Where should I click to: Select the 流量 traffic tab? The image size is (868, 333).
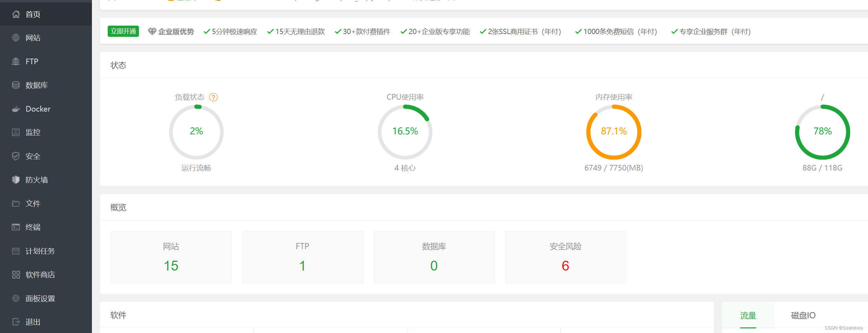tap(748, 315)
